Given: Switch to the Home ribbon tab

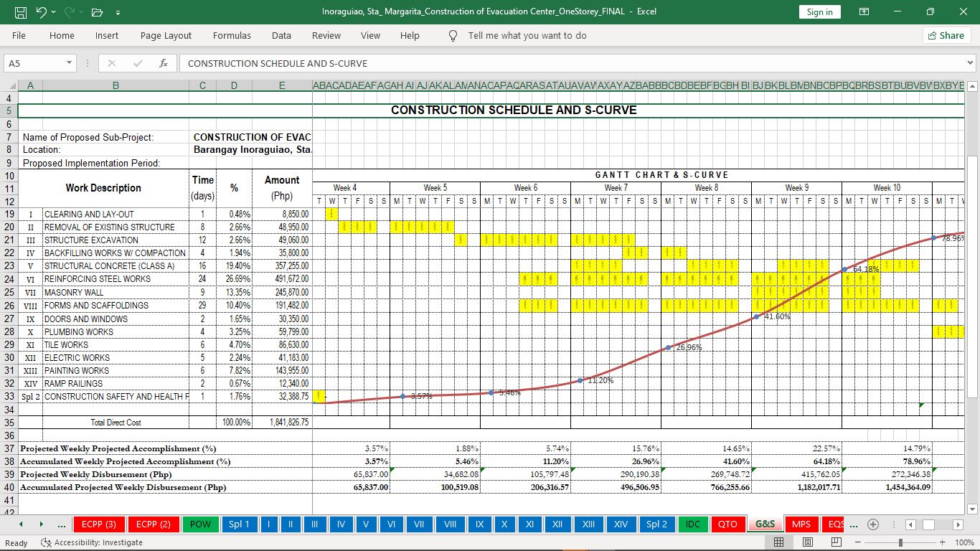Looking at the screenshot, I should pyautogui.click(x=62, y=36).
